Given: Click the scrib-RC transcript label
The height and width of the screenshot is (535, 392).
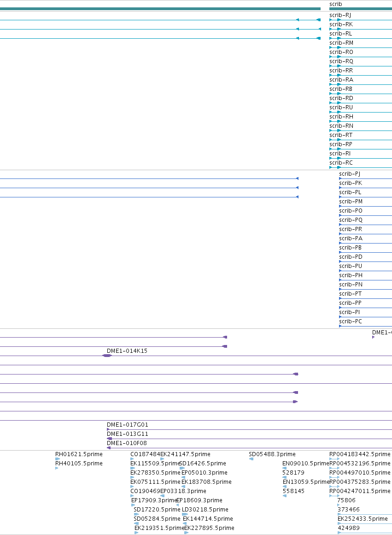Looking at the screenshot, I should [341, 162].
